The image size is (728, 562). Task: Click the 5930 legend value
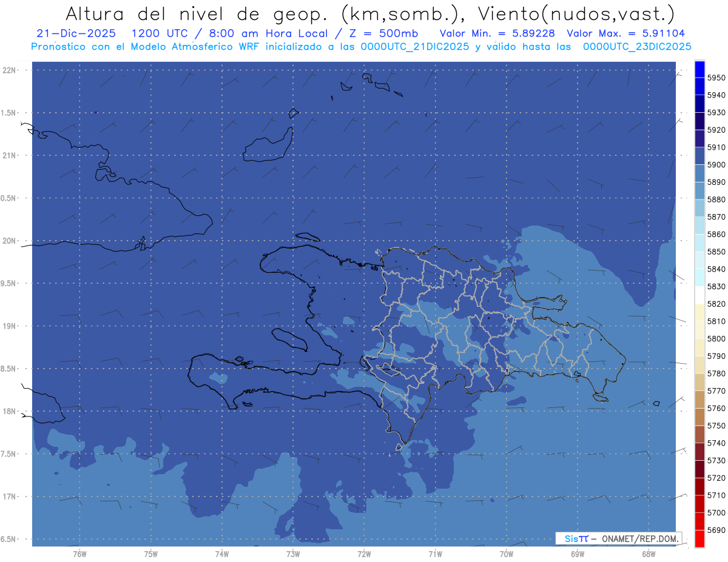[x=716, y=113]
